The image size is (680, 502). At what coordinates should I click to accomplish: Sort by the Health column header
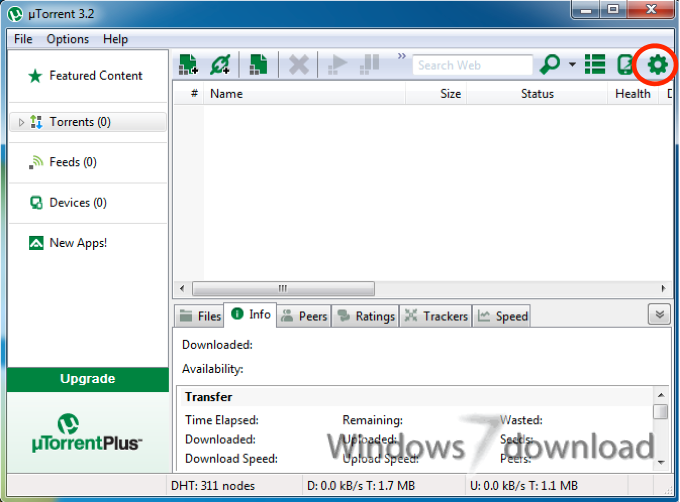[x=633, y=93]
